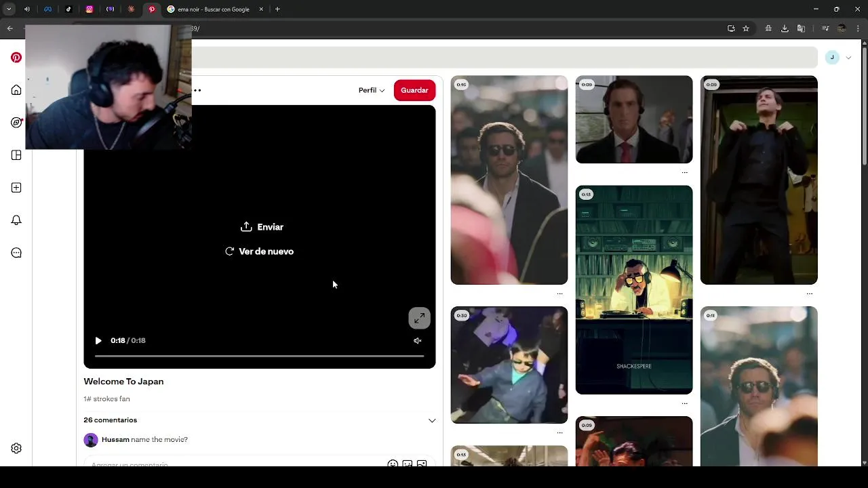Attach image icon in comment box
The image size is (868, 488).
point(422,464)
